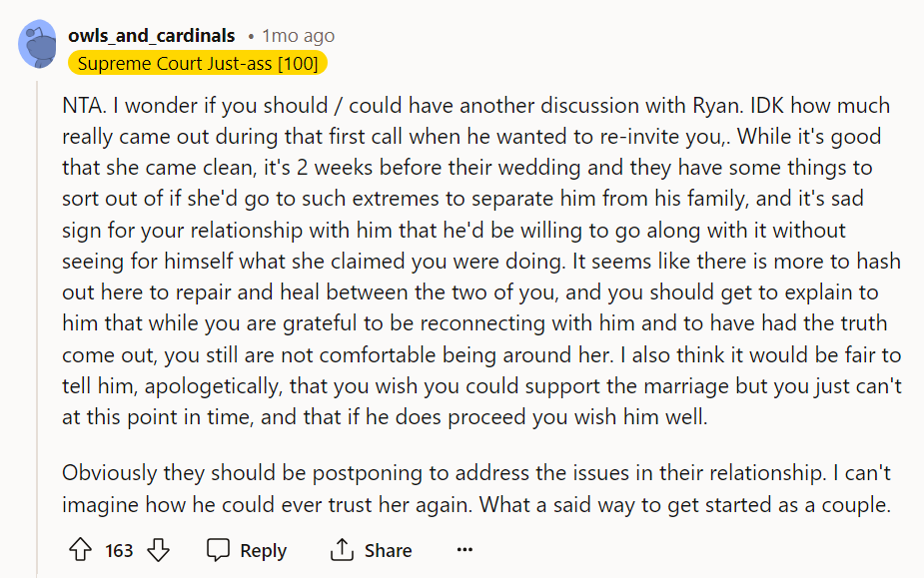Downvote the owls_and_cardinals comment
The height and width of the screenshot is (578, 924).
coord(158,550)
